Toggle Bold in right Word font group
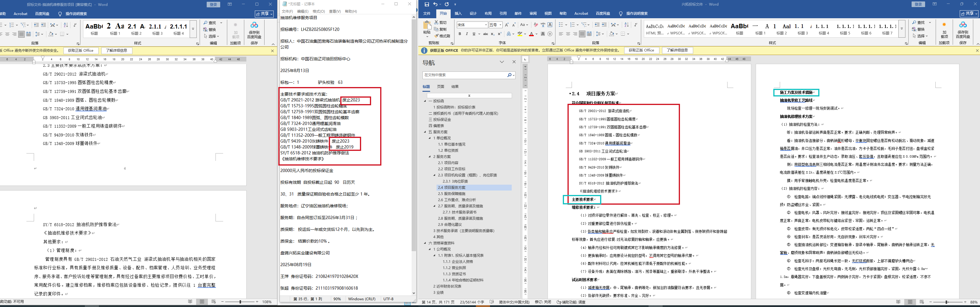 click(x=459, y=34)
